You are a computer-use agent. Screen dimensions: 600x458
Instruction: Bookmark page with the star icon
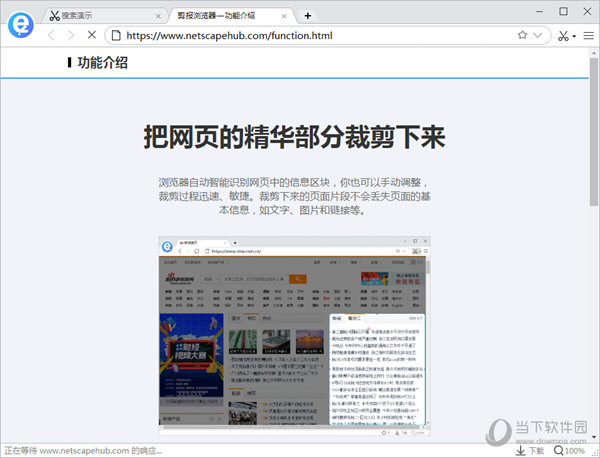(522, 35)
